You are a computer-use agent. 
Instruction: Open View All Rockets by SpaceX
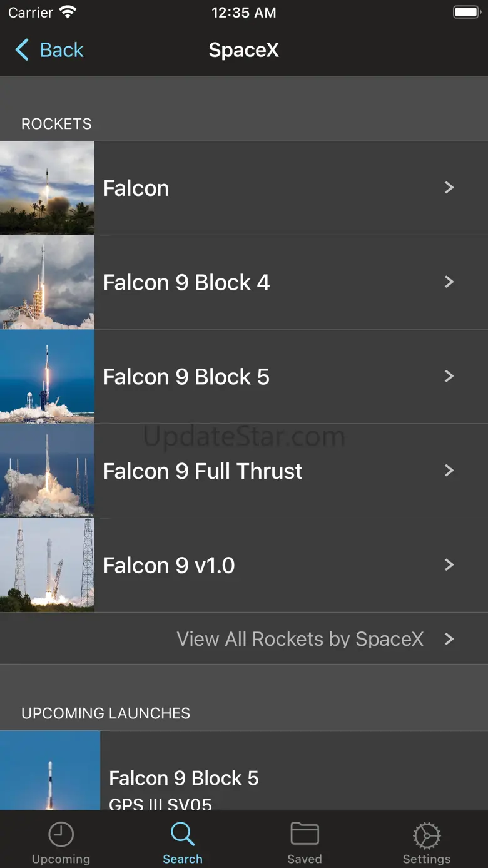point(300,639)
